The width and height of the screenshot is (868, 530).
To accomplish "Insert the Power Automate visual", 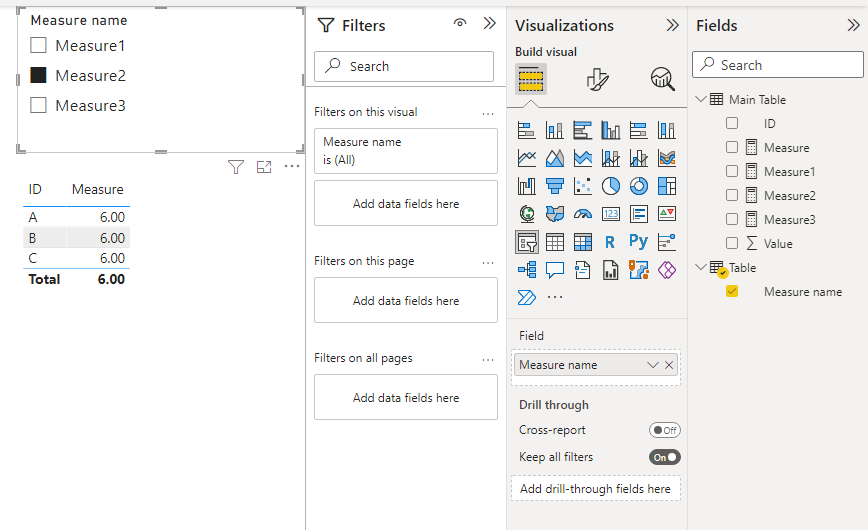I will pos(526,297).
